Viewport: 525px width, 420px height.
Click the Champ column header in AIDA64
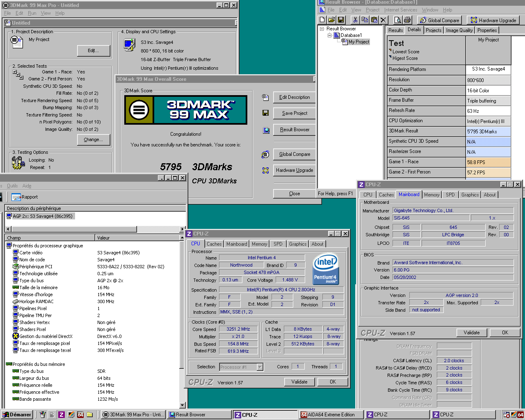pyautogui.click(x=50, y=238)
